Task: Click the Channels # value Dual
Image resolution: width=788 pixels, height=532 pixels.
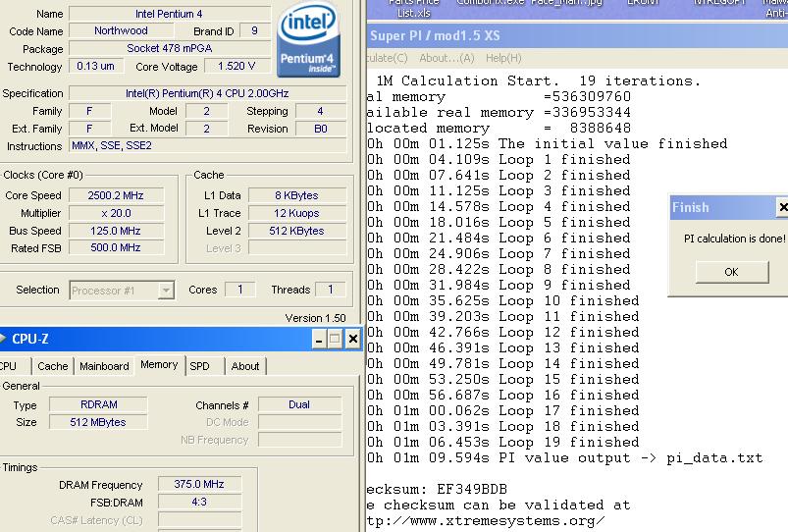Action: click(299, 404)
